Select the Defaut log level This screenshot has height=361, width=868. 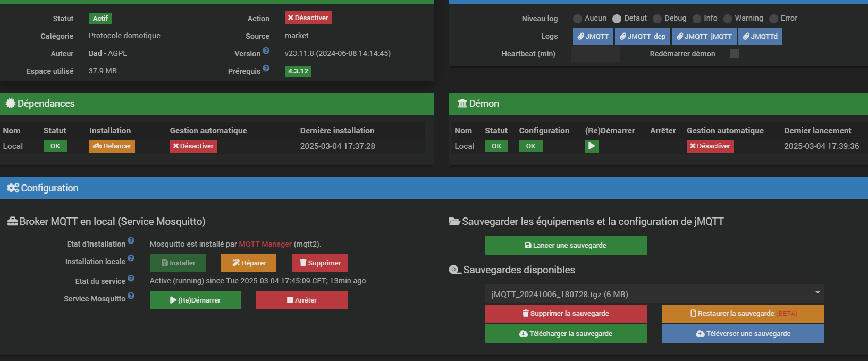[617, 19]
